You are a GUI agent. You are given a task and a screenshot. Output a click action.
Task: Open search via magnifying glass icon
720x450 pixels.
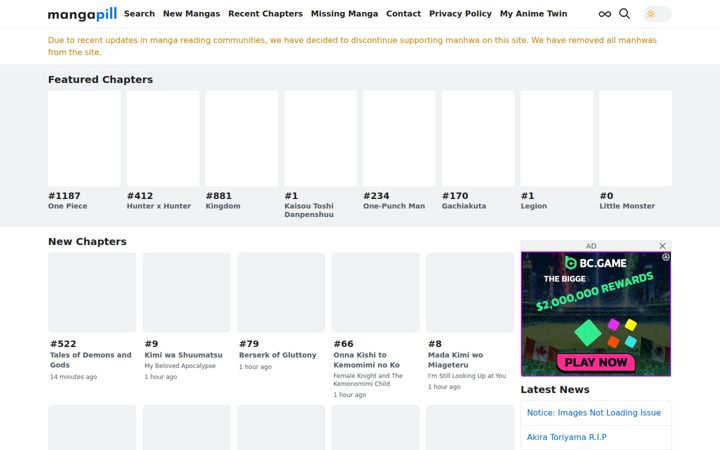[624, 14]
